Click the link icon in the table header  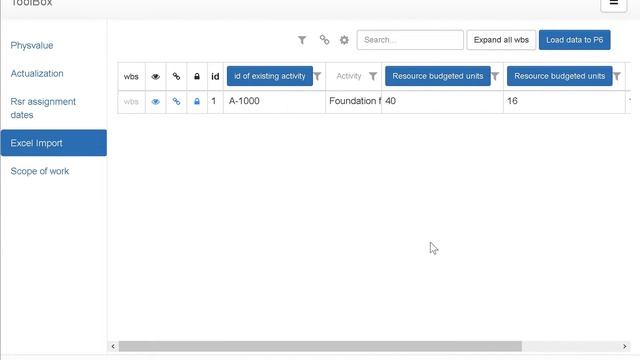(x=176, y=76)
